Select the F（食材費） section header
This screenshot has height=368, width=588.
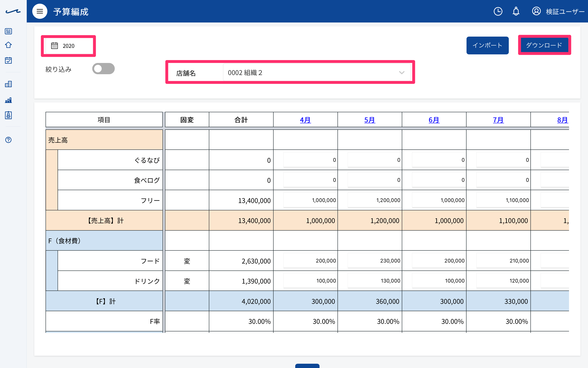click(104, 241)
